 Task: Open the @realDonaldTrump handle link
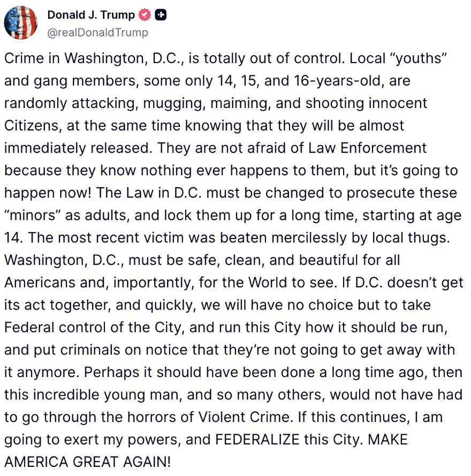coord(97,32)
